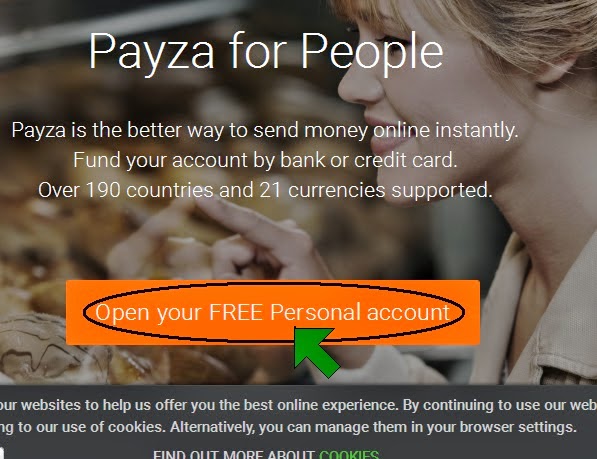This screenshot has height=459, width=597.
Task: Click the word 'account' on the orange button
Action: [408, 313]
